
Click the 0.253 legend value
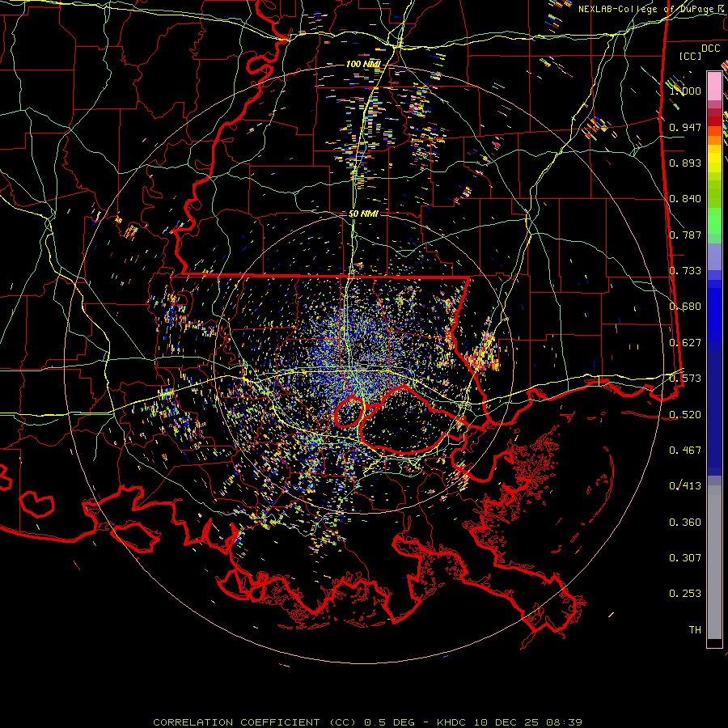coord(685,594)
